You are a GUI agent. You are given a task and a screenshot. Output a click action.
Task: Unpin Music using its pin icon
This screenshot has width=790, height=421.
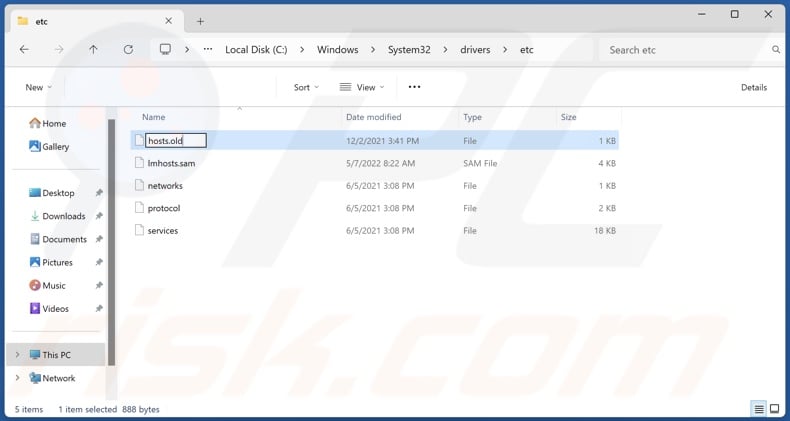pyautogui.click(x=99, y=286)
